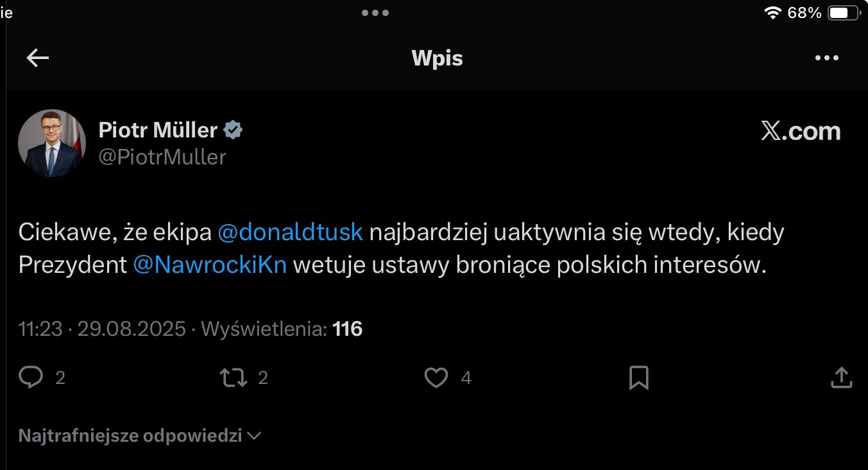Tap the 11:23 · 29.08.2025 timestamp
This screenshot has width=868, height=470.
point(103,329)
